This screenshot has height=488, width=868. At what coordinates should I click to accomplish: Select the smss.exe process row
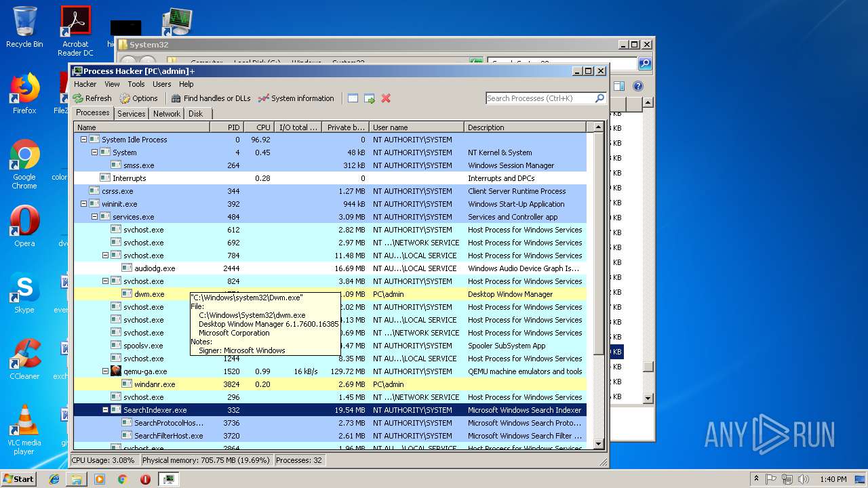click(x=330, y=165)
